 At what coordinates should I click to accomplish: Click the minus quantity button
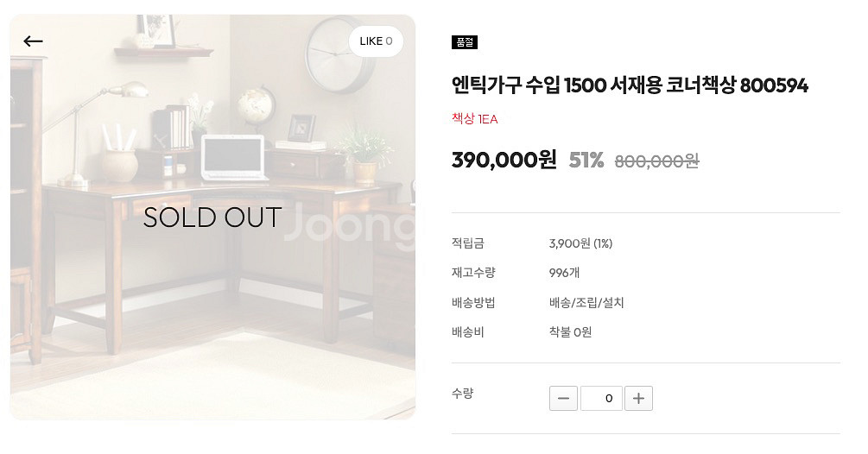pos(563,398)
